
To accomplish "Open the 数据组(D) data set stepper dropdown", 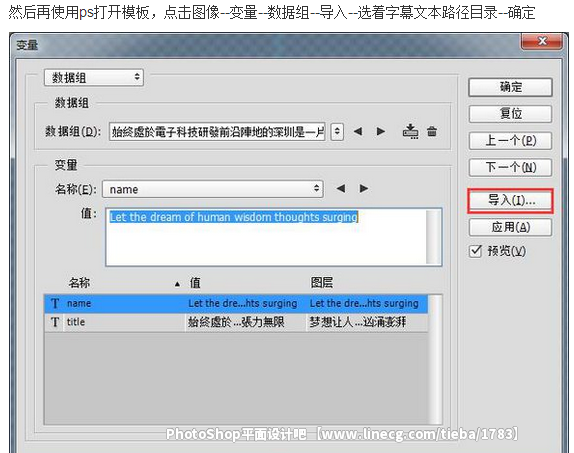I will (337, 131).
